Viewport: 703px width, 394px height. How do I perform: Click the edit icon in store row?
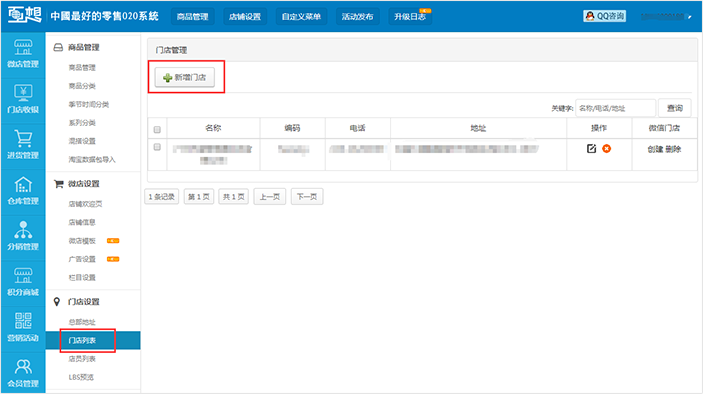point(591,148)
